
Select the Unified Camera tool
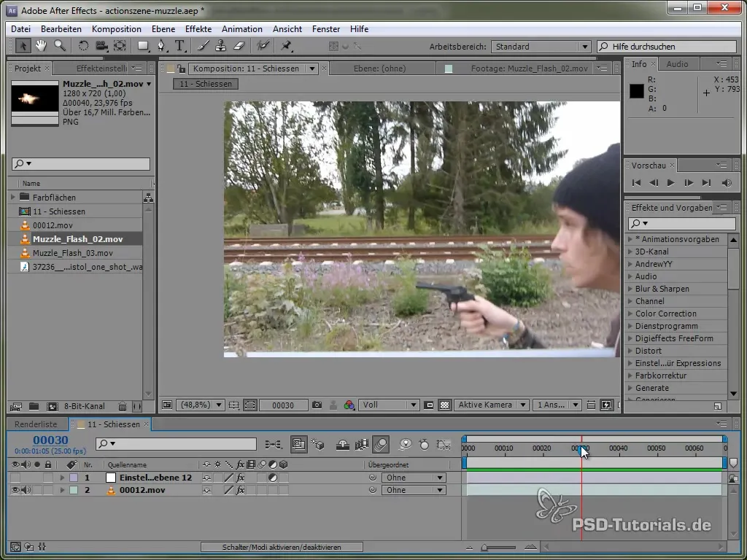click(x=101, y=46)
